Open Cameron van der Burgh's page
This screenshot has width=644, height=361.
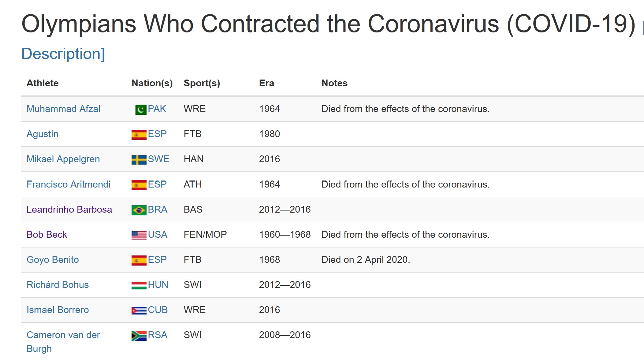63,342
